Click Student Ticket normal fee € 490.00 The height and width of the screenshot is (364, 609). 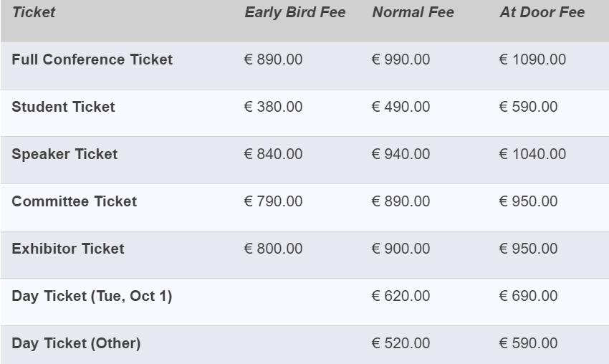pos(401,107)
